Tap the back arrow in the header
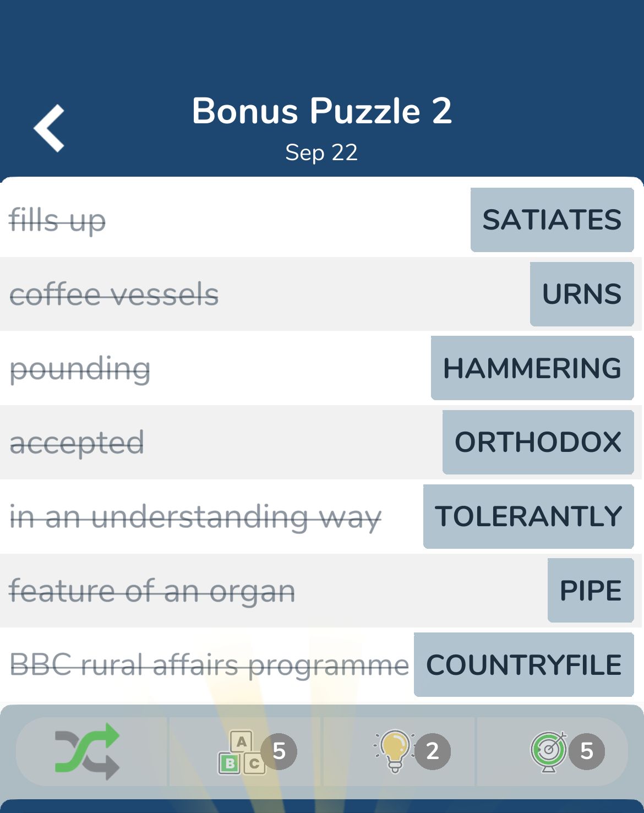This screenshot has height=813, width=644. click(x=49, y=128)
